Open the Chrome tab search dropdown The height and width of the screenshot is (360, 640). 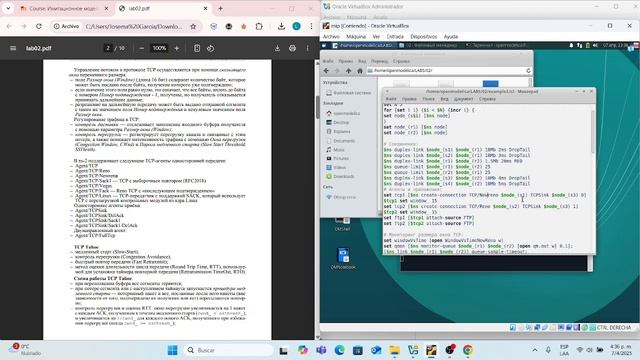click(x=8, y=8)
